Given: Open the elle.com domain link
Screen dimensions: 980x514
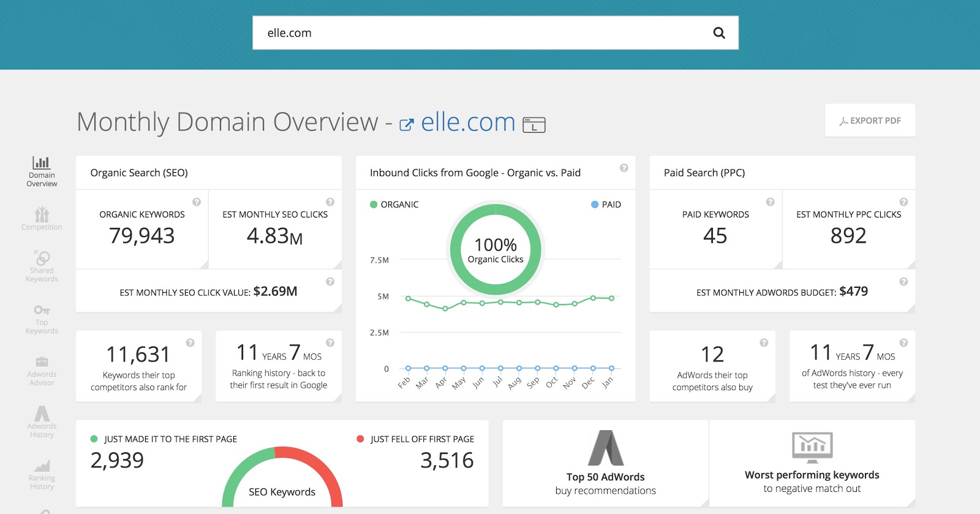Looking at the screenshot, I should [468, 123].
